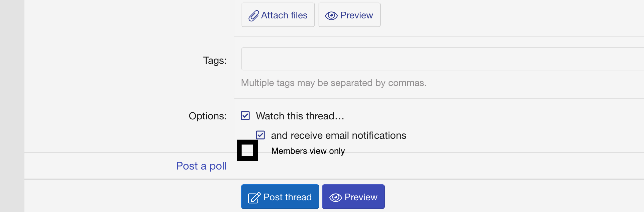The width and height of the screenshot is (644, 212).
Task: Click the pencil icon on Post thread
Action: tap(254, 197)
